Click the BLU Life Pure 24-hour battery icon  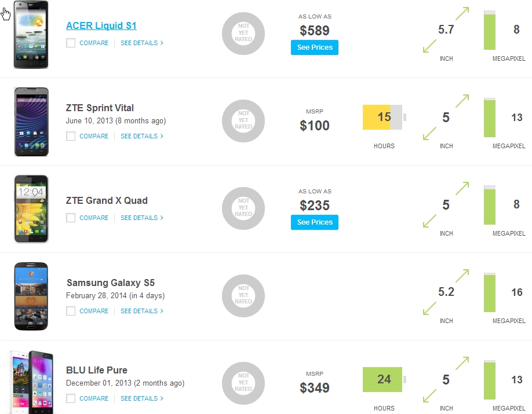tap(384, 379)
